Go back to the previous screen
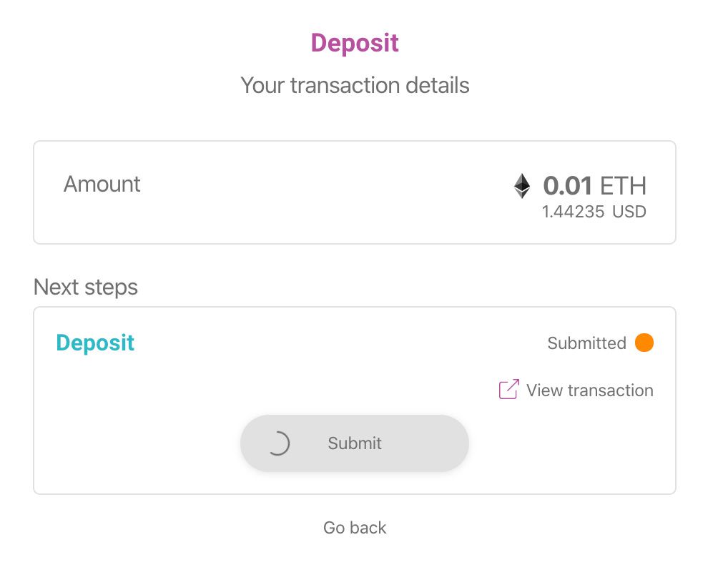The height and width of the screenshot is (575, 728). click(x=355, y=528)
